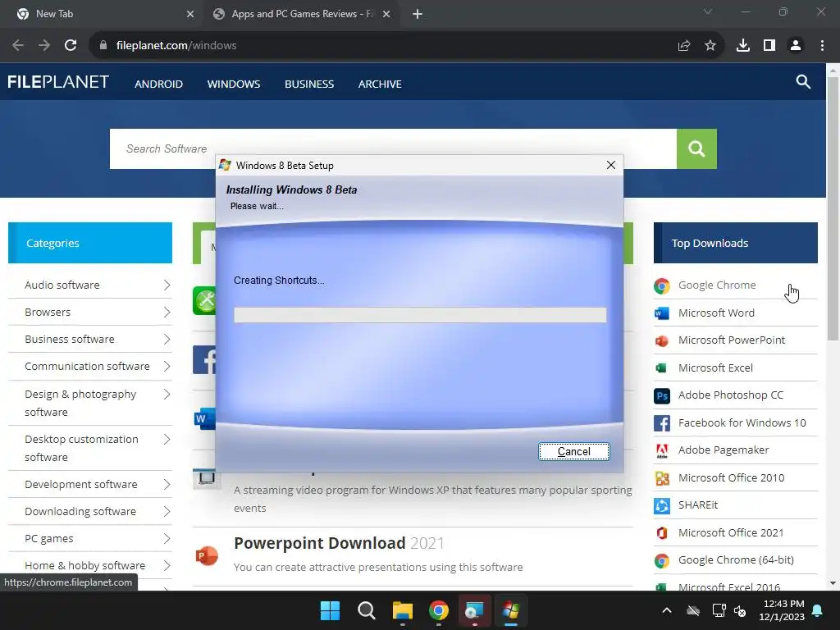
Task: Click the Facebook for Windows 10 icon
Action: 662,423
